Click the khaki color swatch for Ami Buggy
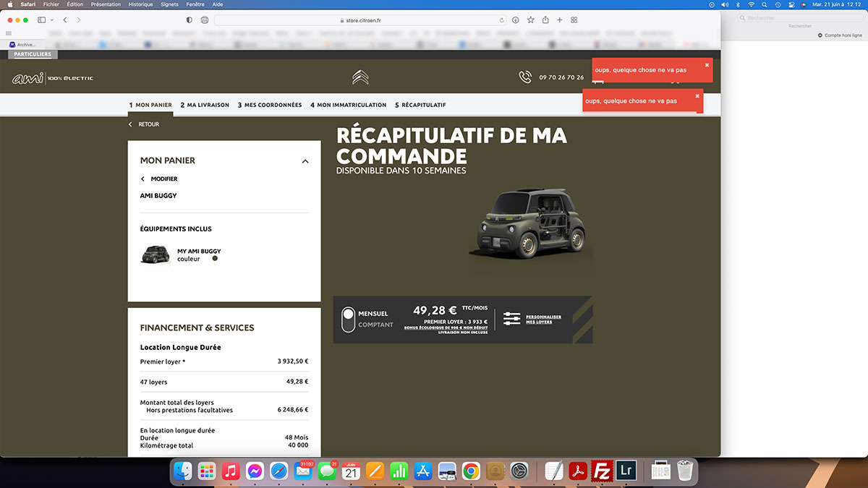 [215, 258]
